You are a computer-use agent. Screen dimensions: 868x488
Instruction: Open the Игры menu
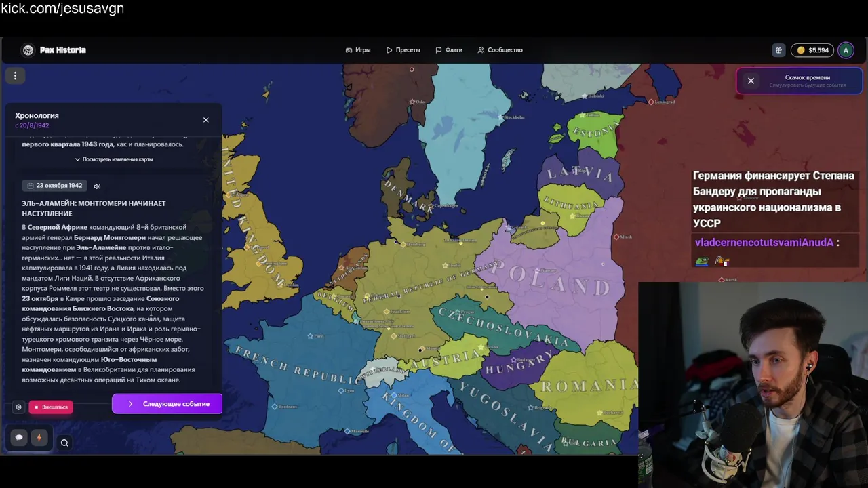point(358,50)
